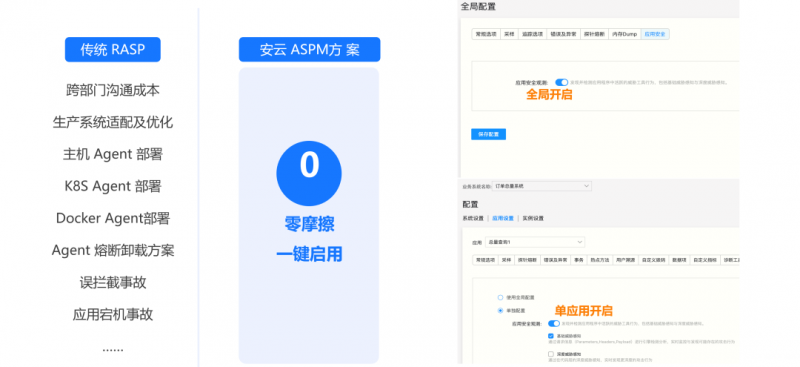800x367 pixels.
Task: Open the 热点方法 tab
Action: pos(599,260)
